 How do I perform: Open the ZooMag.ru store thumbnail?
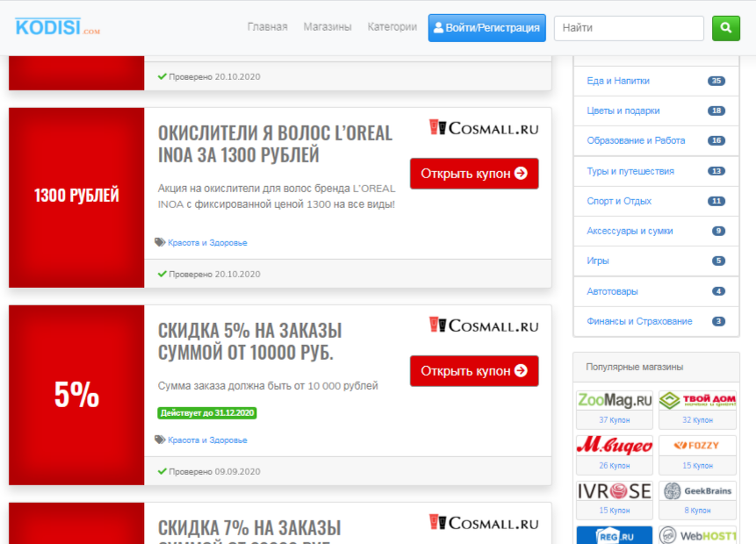point(615,400)
